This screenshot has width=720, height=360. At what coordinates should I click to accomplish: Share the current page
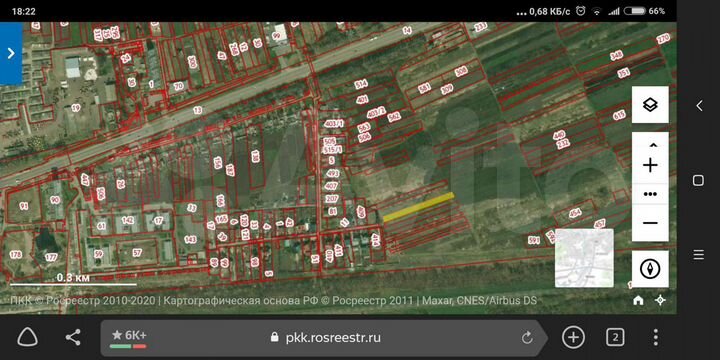pyautogui.click(x=73, y=338)
